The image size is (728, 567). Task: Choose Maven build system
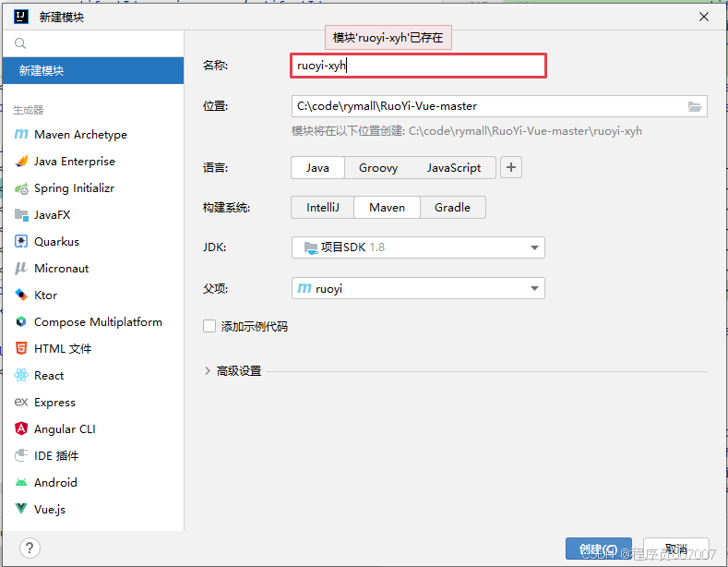[388, 207]
